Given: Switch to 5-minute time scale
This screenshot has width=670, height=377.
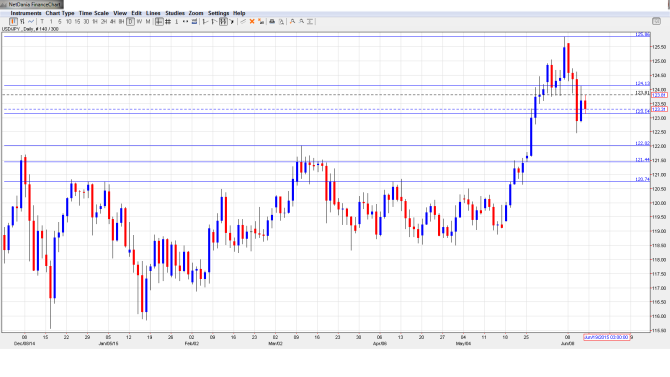Looking at the screenshot, I should (59, 21).
